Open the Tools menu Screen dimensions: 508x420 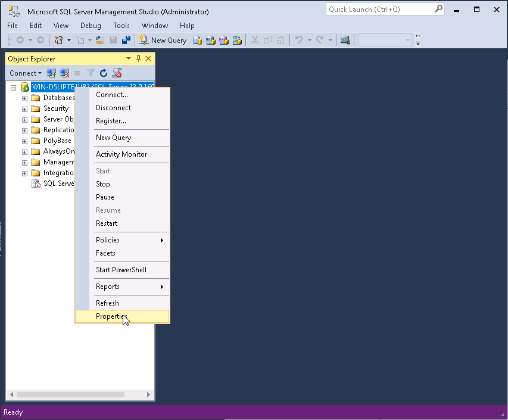coord(121,26)
